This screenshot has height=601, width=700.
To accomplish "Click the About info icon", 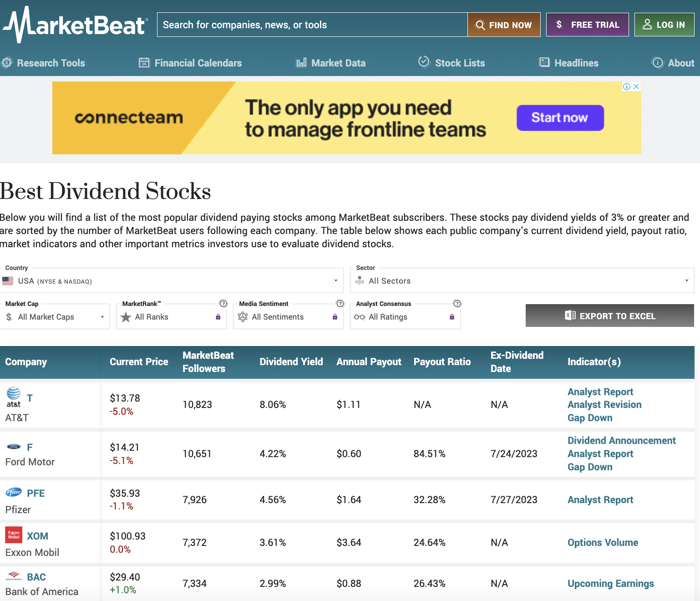I will pos(658,63).
